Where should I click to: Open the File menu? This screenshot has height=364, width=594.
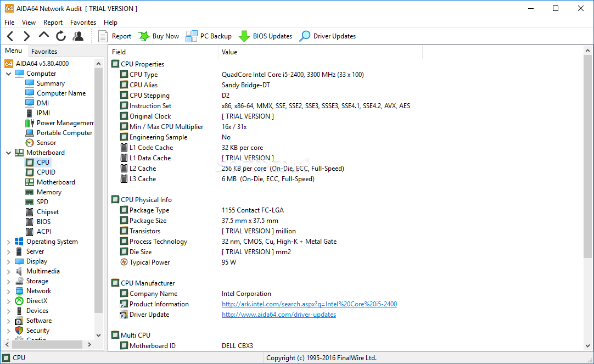(x=9, y=23)
